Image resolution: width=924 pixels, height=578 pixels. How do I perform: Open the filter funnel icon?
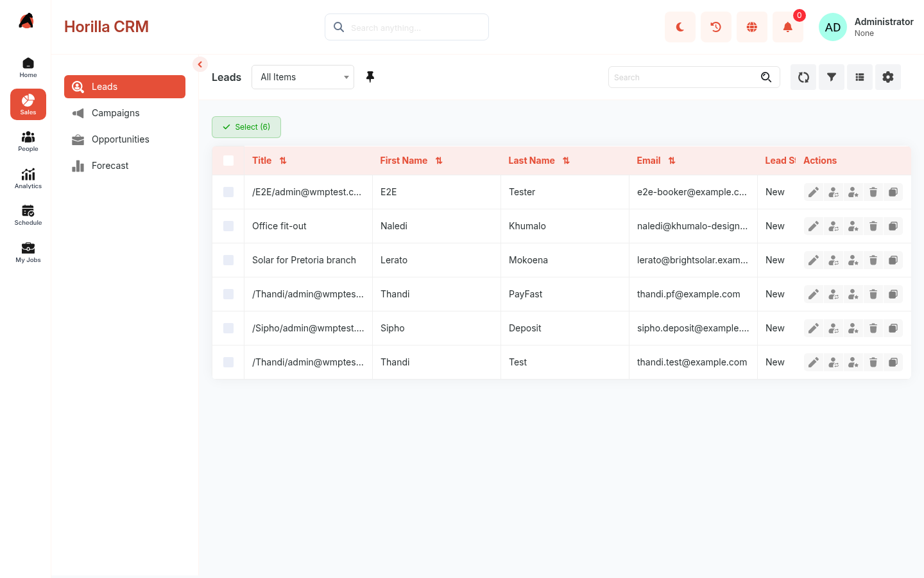click(x=832, y=77)
